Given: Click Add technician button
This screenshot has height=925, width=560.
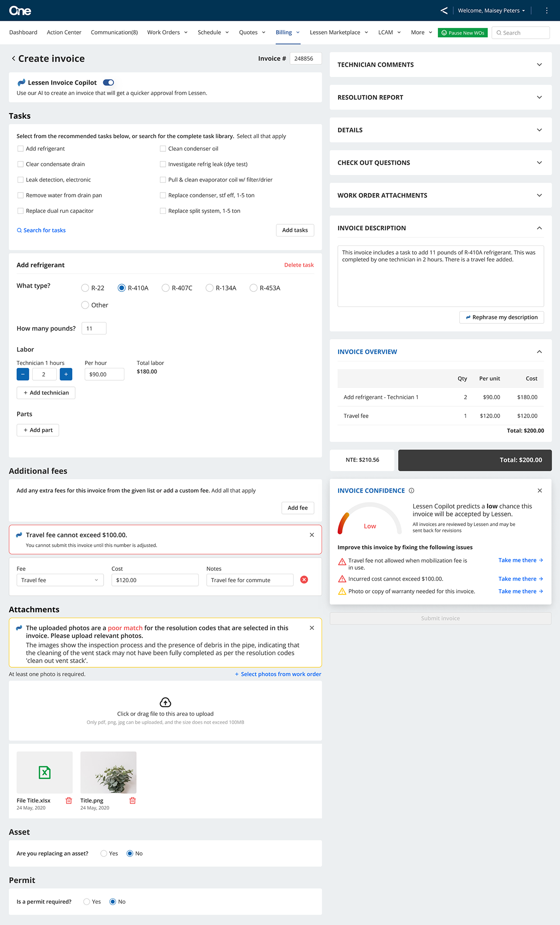Looking at the screenshot, I should tap(46, 393).
